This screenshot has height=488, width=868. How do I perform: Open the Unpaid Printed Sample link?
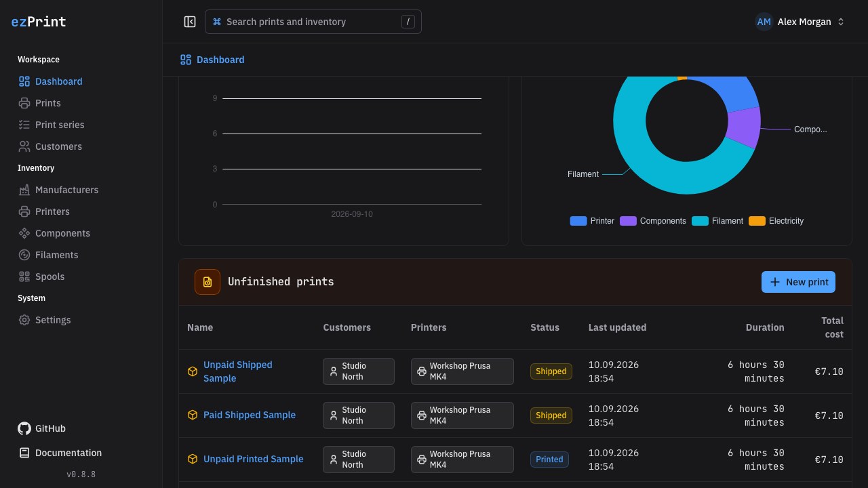coord(254,459)
